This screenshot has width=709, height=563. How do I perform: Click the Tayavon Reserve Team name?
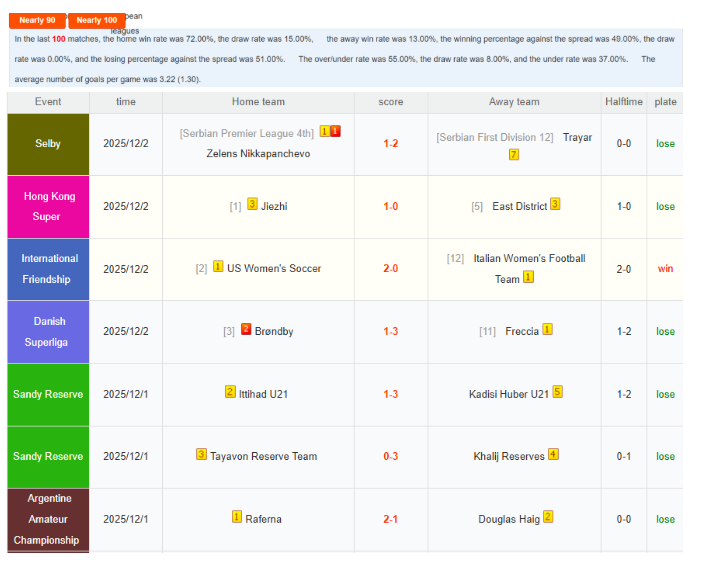pos(264,456)
